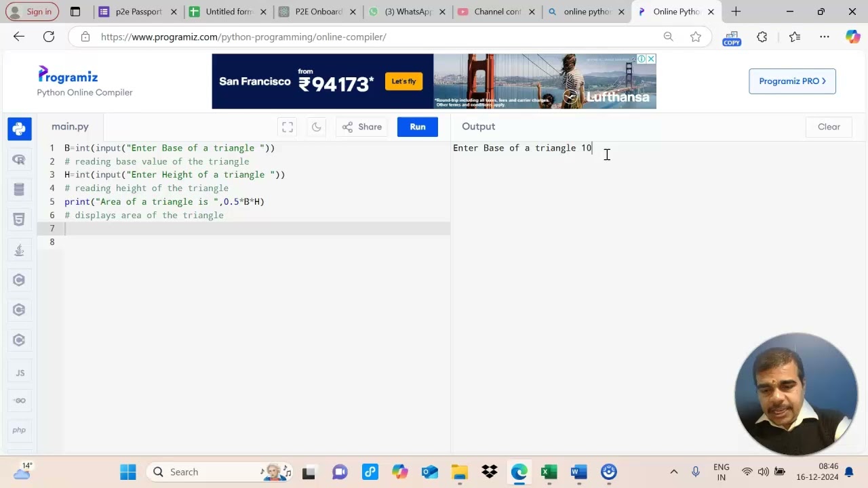Open Word from the taskbar

pos(578,472)
